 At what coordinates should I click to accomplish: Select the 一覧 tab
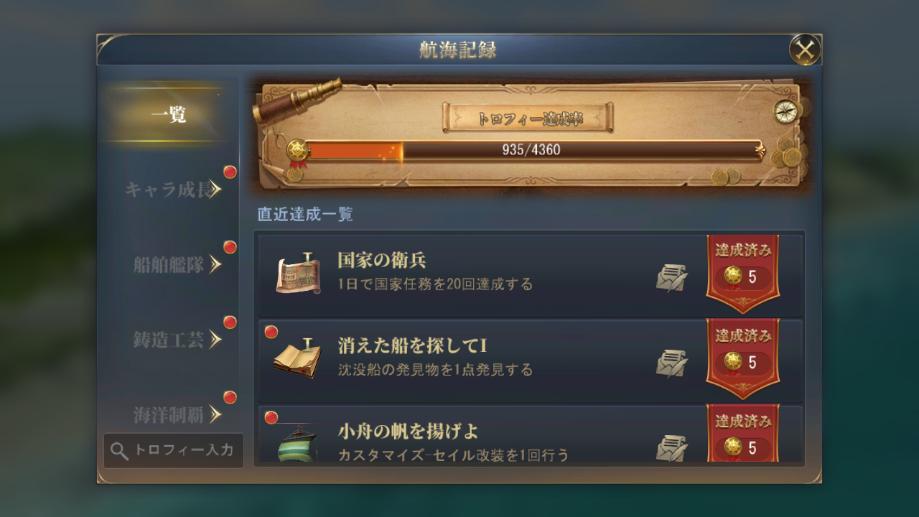[x=169, y=114]
